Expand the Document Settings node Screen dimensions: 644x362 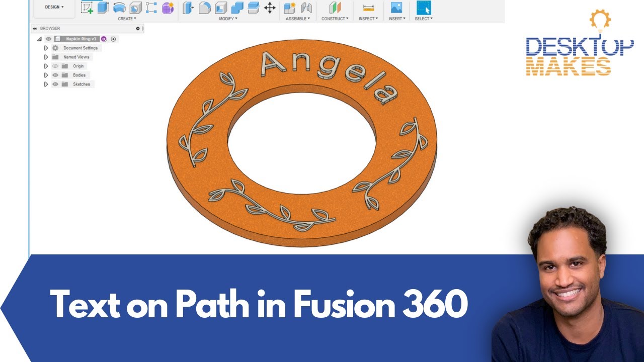tap(46, 48)
